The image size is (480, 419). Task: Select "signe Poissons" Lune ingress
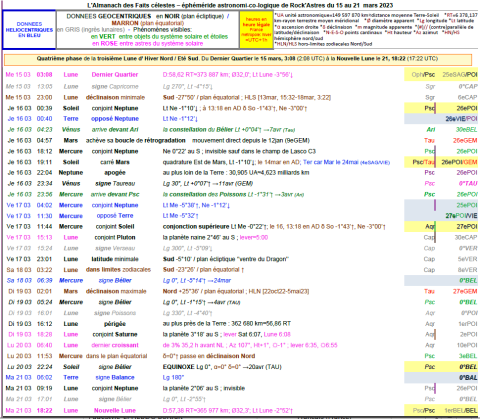click(x=115, y=313)
